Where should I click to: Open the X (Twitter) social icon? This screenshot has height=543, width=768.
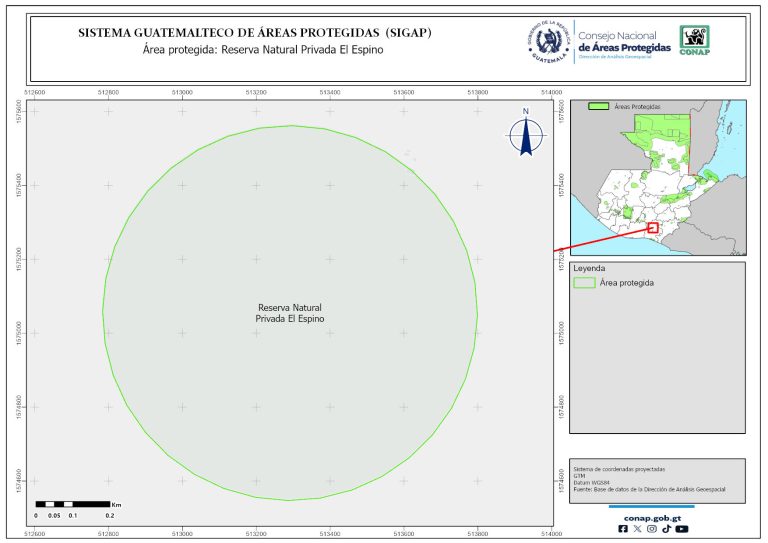[x=637, y=529]
